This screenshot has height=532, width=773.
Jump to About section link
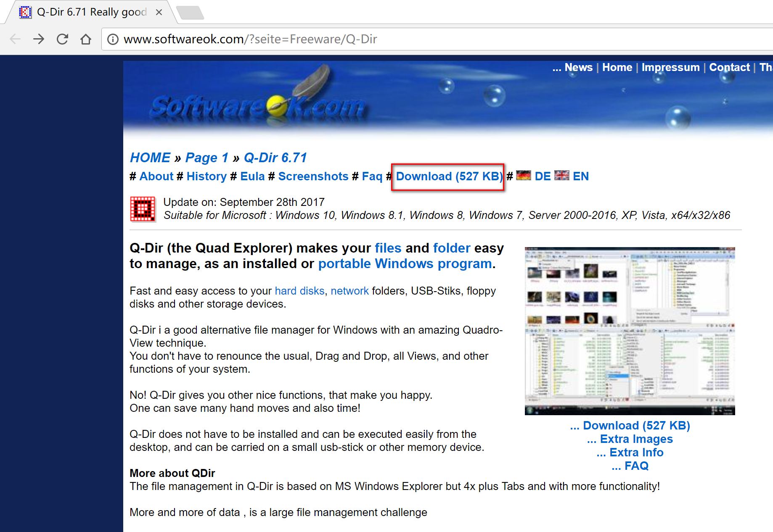156,176
